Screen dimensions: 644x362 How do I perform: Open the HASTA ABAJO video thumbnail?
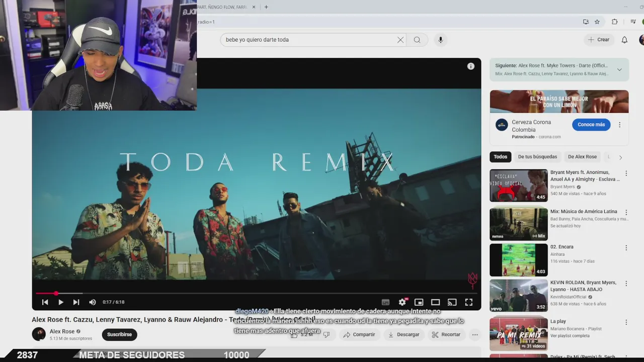(519, 296)
